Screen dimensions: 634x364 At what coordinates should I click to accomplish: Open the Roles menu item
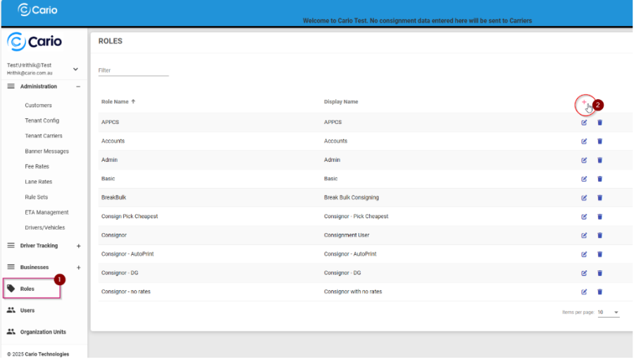[27, 289]
